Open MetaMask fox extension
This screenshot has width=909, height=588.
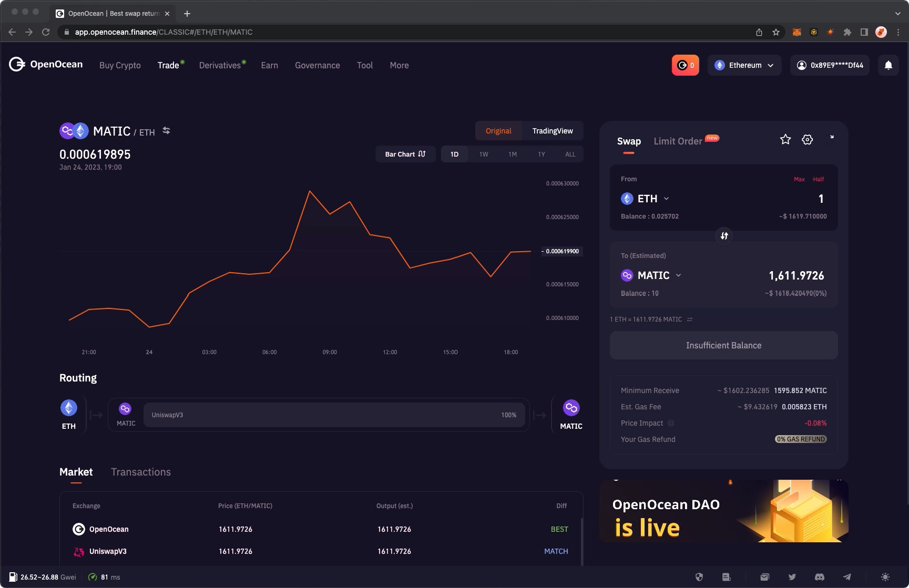click(x=797, y=32)
